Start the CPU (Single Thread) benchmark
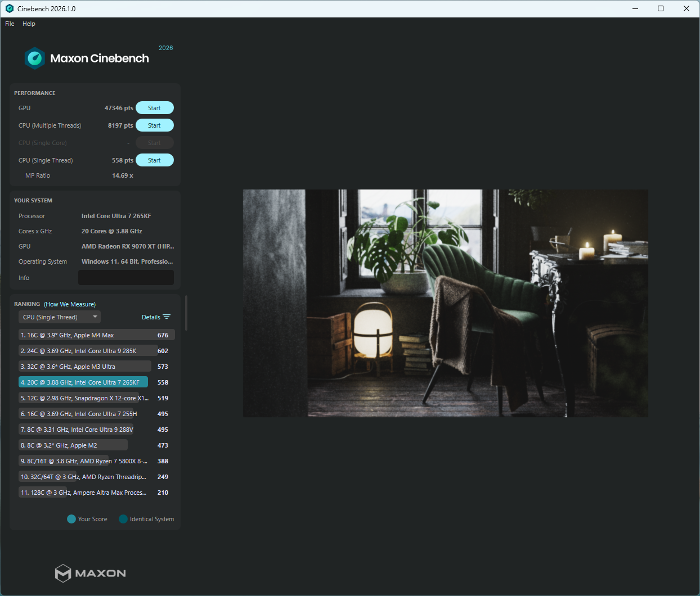 155,160
